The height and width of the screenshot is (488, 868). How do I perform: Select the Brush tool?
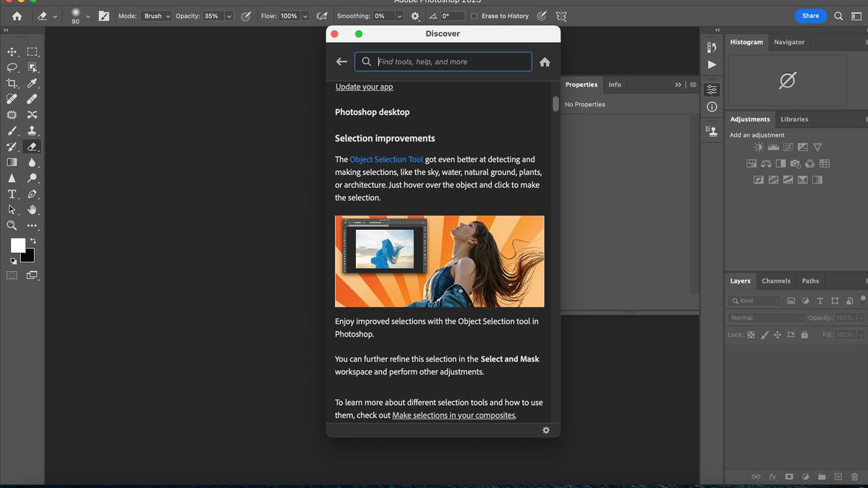[12, 131]
